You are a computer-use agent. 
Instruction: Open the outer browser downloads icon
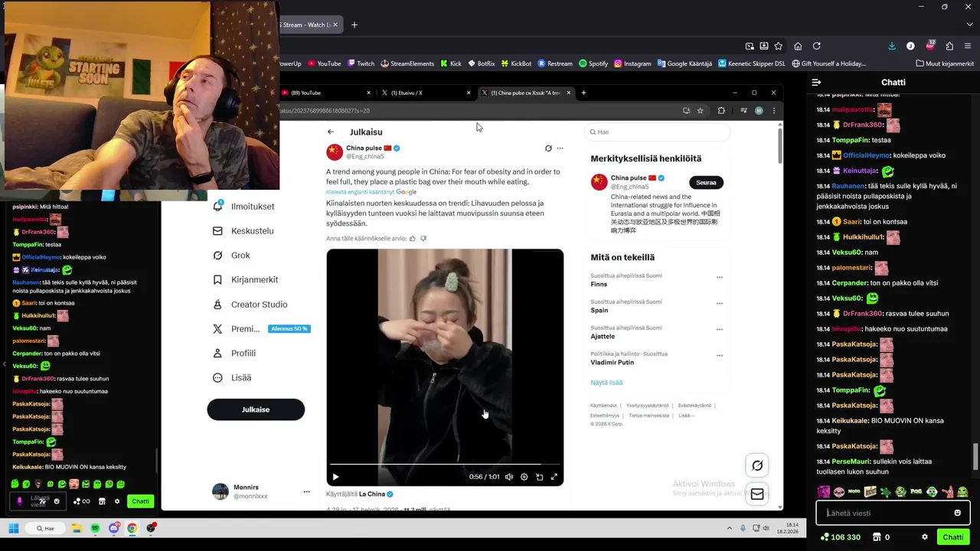[892, 46]
